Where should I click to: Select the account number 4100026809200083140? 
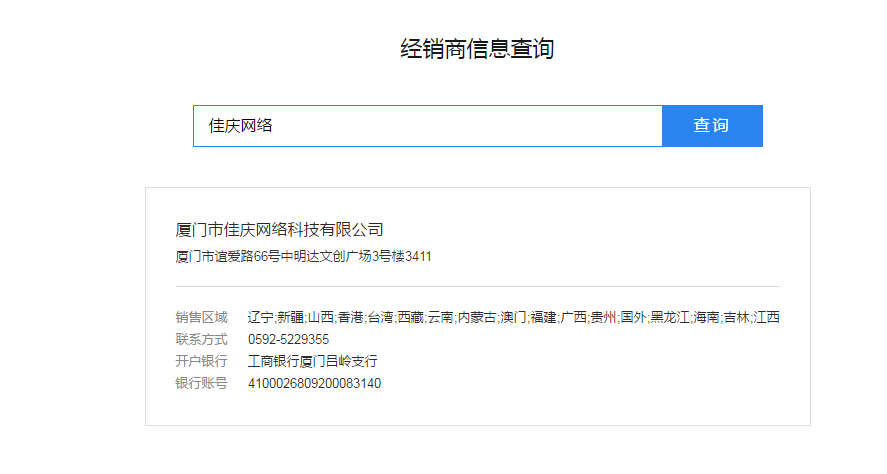tap(315, 383)
